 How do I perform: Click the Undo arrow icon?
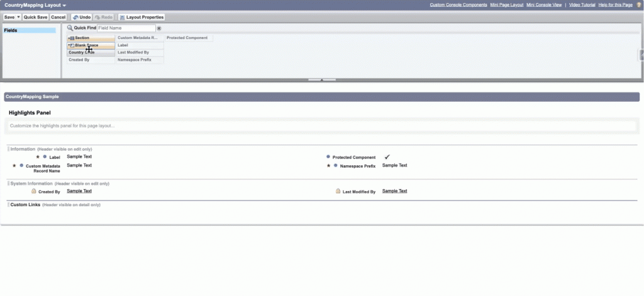pos(75,18)
